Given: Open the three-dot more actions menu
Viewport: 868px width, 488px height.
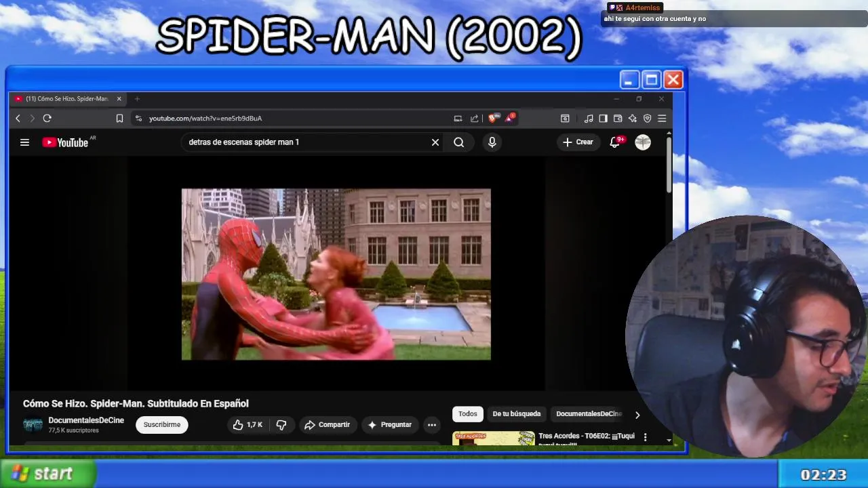Looking at the screenshot, I should [432, 425].
